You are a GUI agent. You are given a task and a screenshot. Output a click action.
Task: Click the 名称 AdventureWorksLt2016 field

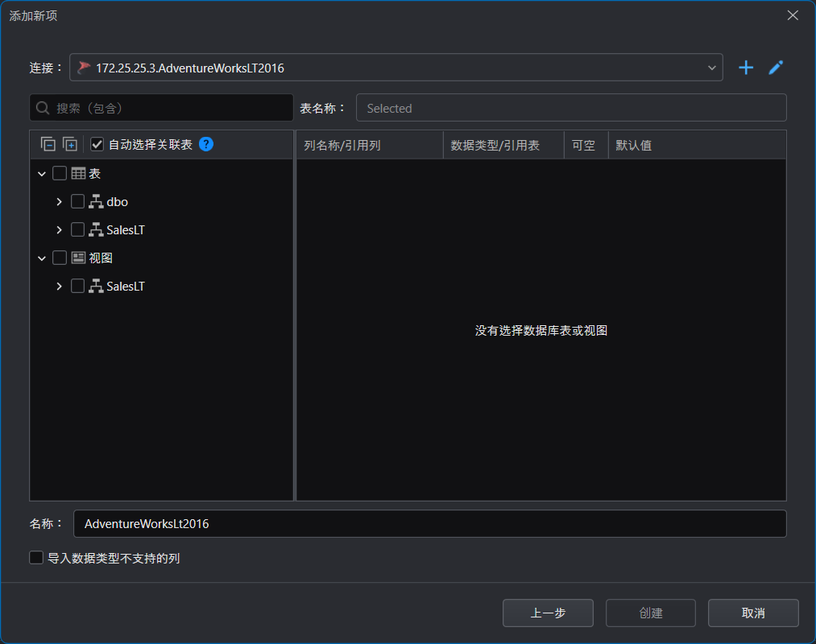tap(430, 523)
